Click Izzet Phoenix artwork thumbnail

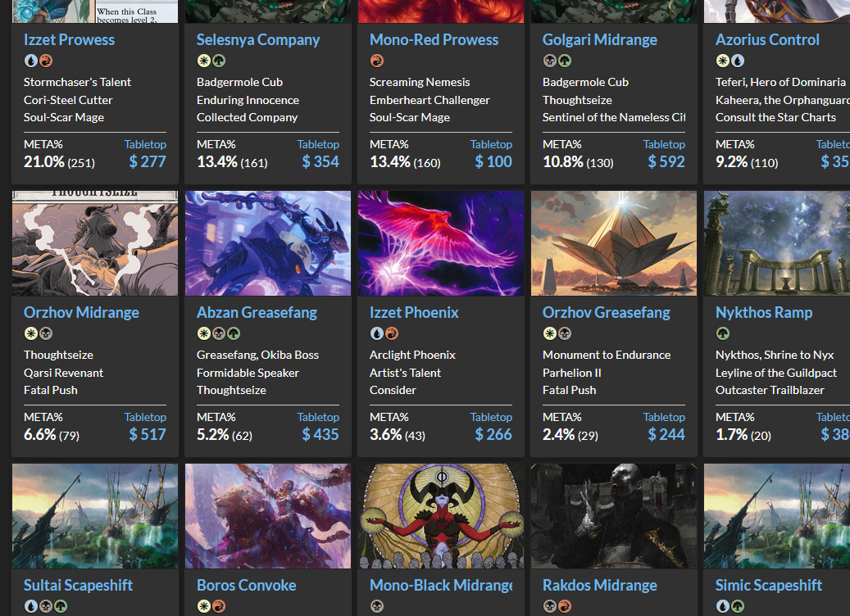[x=441, y=243]
